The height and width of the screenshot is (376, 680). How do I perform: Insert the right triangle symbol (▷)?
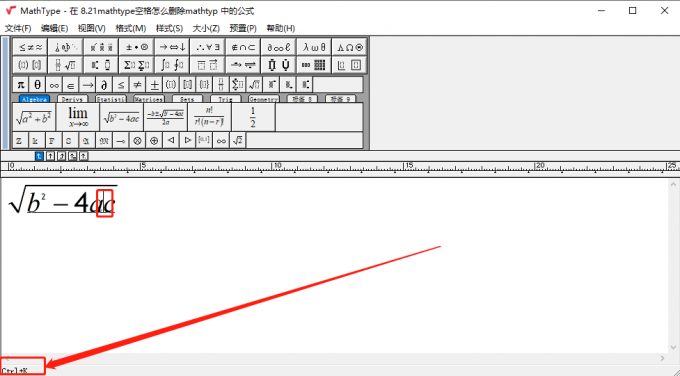[188, 141]
